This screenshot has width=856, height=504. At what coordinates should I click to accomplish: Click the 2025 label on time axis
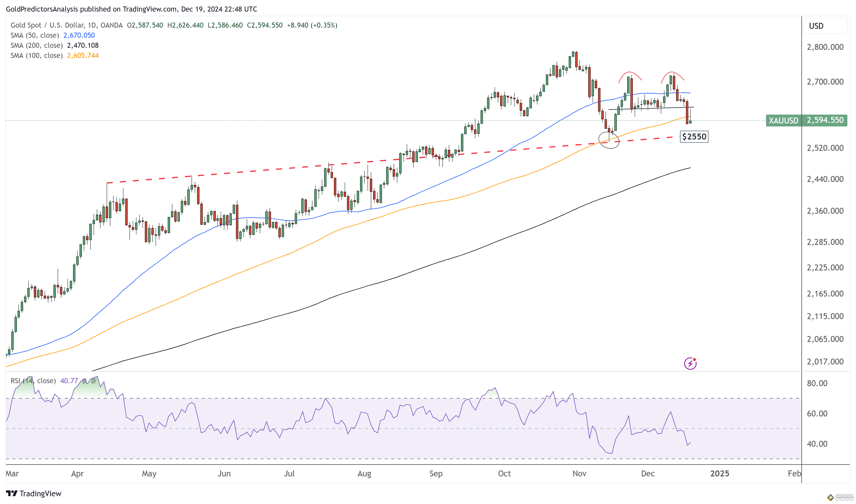[x=719, y=473]
